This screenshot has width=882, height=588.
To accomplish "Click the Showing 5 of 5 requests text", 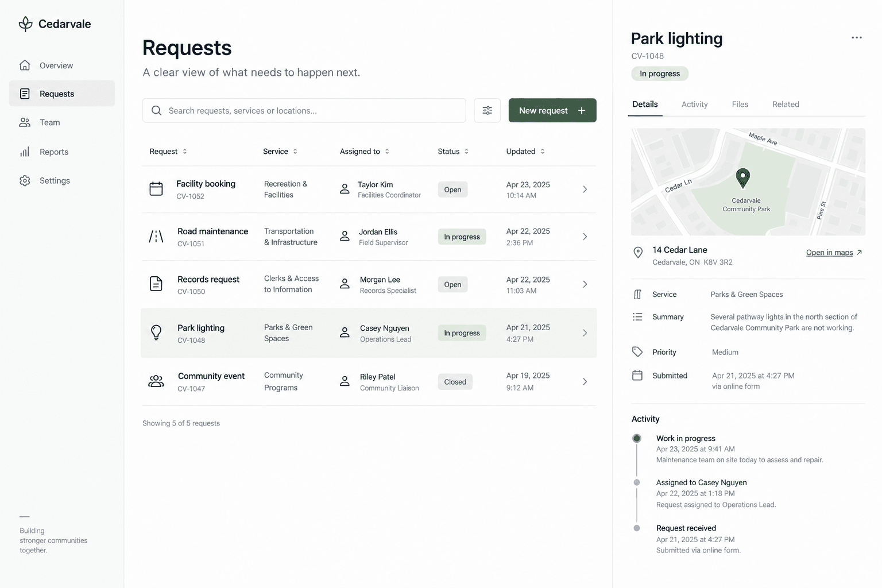I will tap(181, 423).
